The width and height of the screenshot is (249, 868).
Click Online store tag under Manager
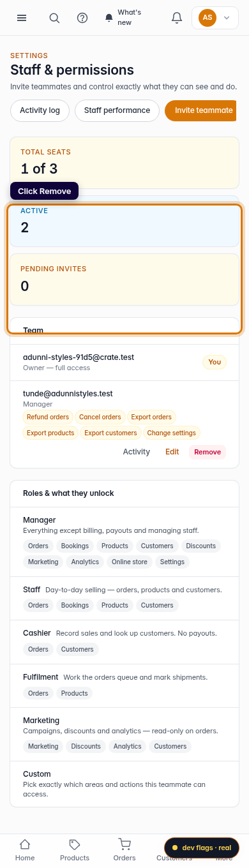130,562
